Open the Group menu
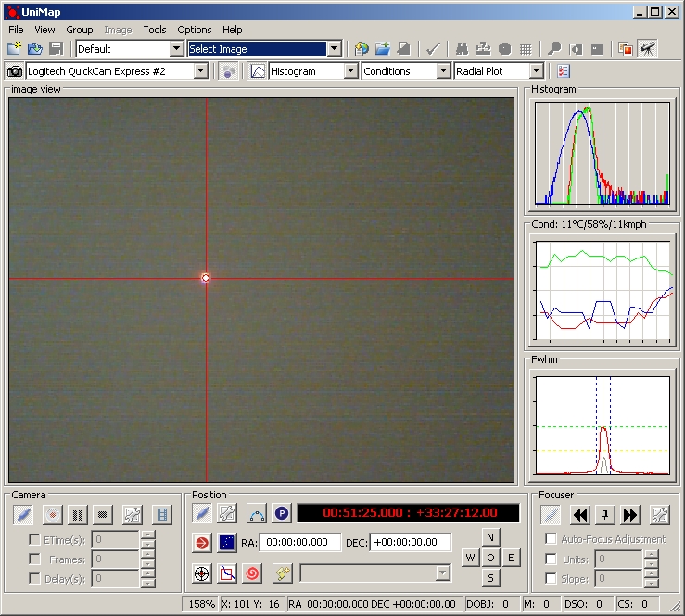Screen dimensions: 685x616 coord(79,30)
